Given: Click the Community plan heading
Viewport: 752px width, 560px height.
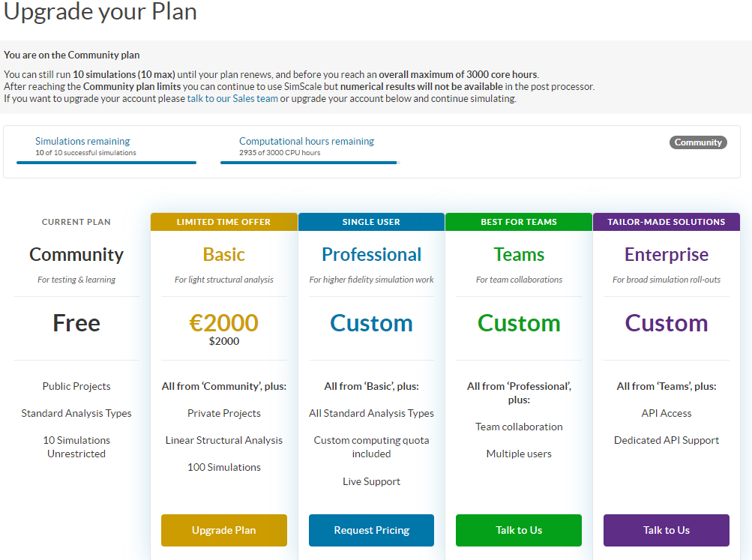Looking at the screenshot, I should tap(76, 254).
